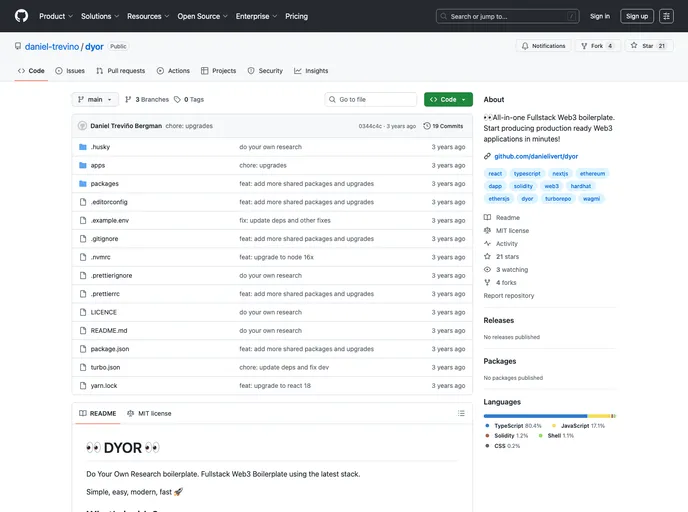This screenshot has height=512, width=688.
Task: Click the branch icon beside 3 Branches
Action: (128, 100)
